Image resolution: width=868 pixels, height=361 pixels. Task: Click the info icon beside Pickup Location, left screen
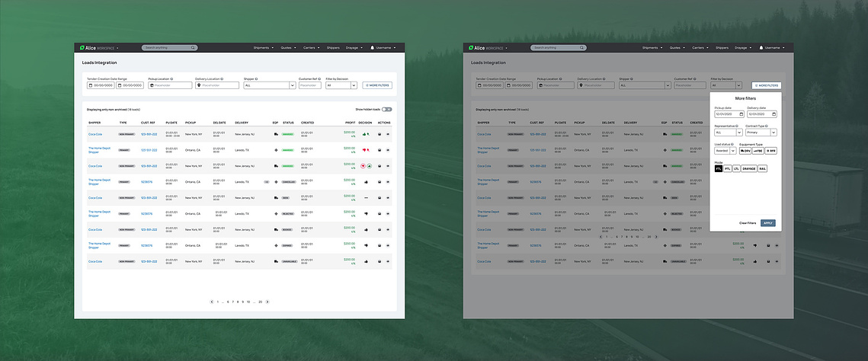coord(172,79)
